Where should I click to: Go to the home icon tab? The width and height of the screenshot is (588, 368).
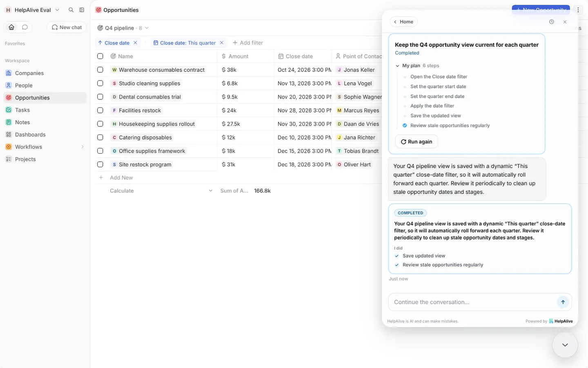(11, 27)
